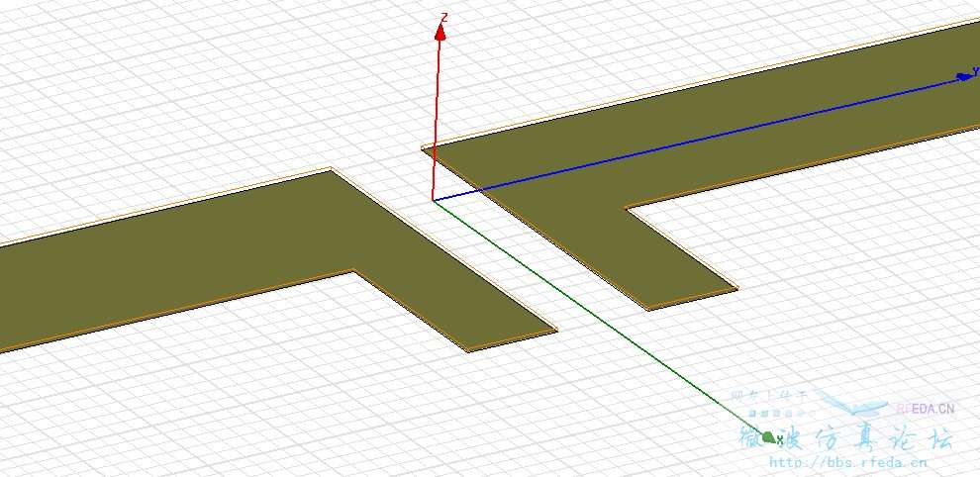The height and width of the screenshot is (477, 980).
Task: Click the blue Y axis arrowhead
Action: coord(965,77)
